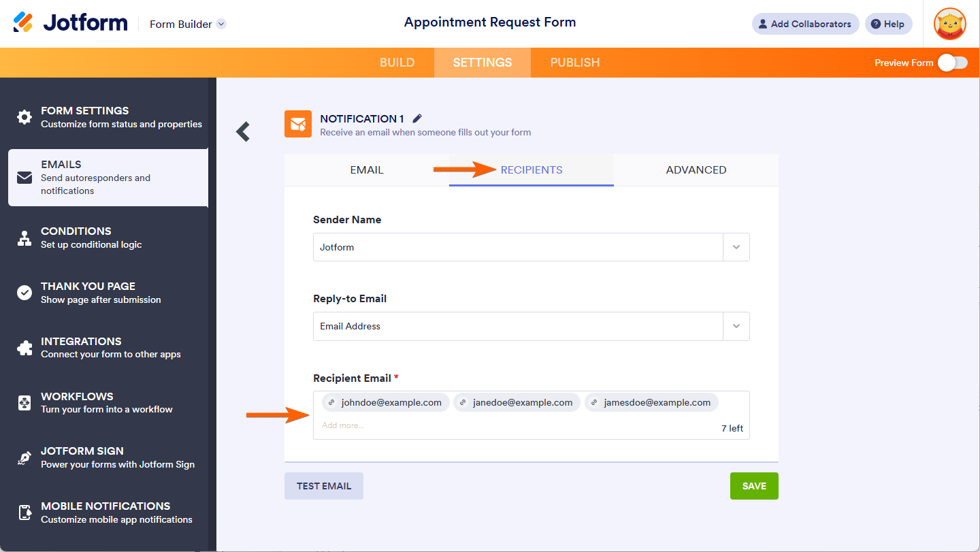Click the Workflows sidebar icon
Viewport: 980px width, 552px height.
(x=24, y=403)
